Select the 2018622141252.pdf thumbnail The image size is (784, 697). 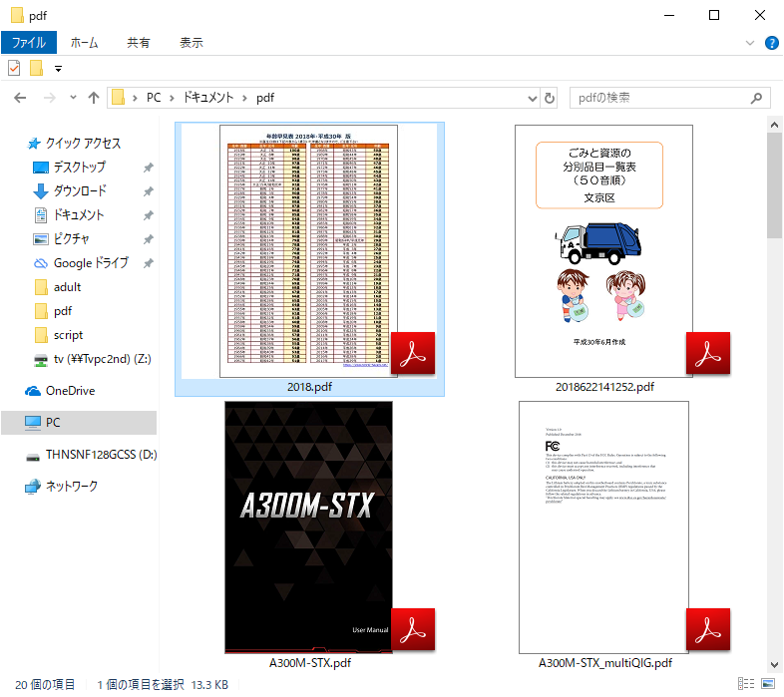click(603, 251)
